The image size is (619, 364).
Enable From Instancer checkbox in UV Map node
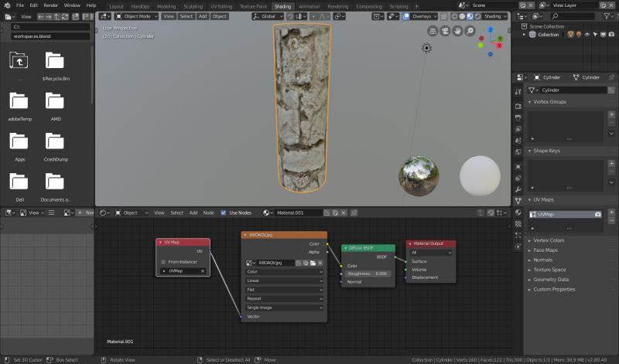tap(163, 262)
